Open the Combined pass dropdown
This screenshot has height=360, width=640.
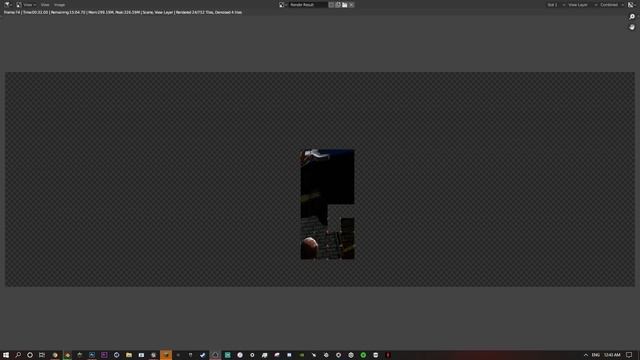611,4
